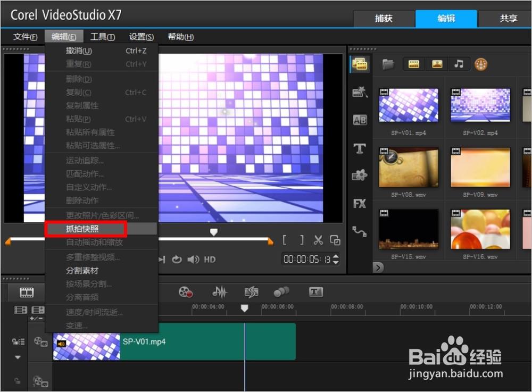Switch to storyboard view icon
Viewport: 532px width, 392px height.
point(27,293)
